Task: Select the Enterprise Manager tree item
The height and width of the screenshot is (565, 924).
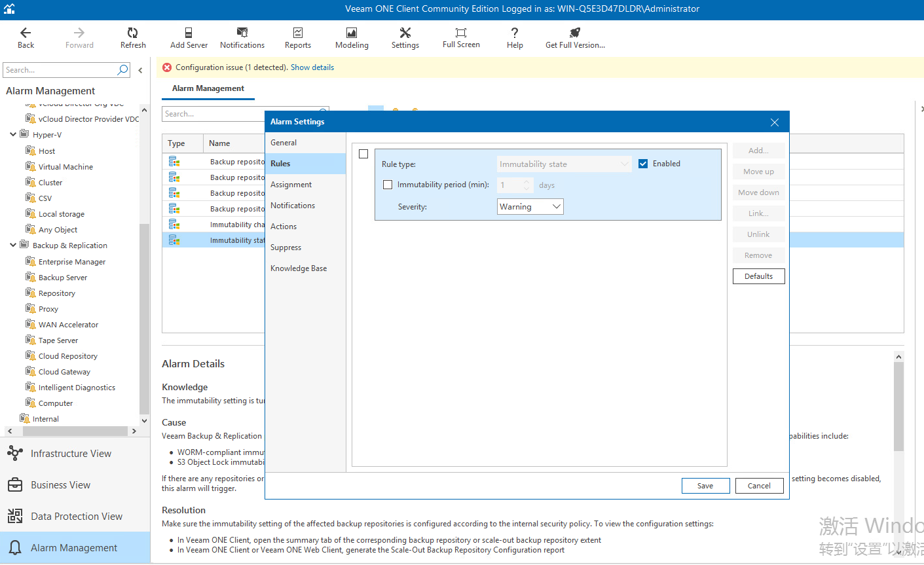Action: coord(72,261)
